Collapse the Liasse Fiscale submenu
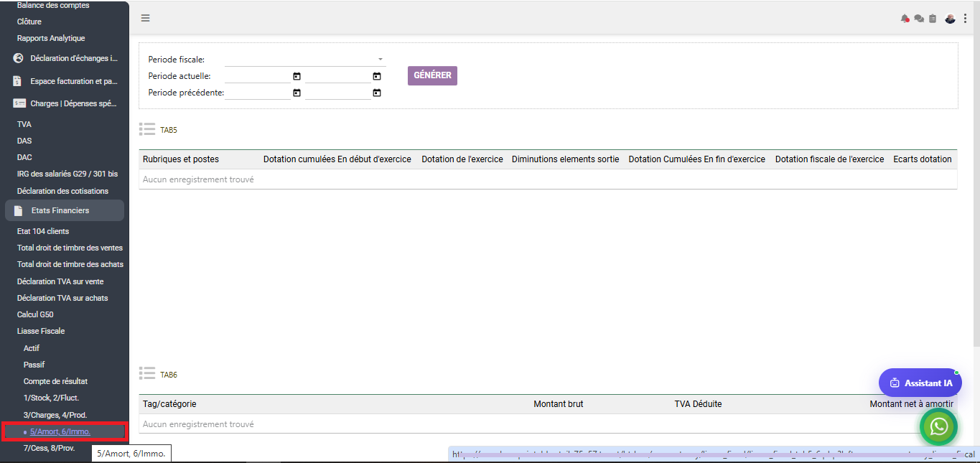The height and width of the screenshot is (463, 980). pyautogui.click(x=41, y=331)
